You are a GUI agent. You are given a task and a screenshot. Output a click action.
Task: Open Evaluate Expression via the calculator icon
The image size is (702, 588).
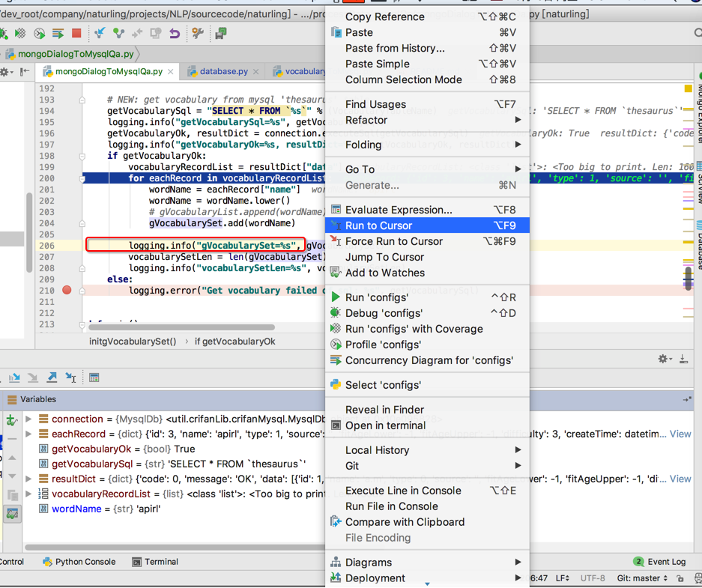(94, 381)
